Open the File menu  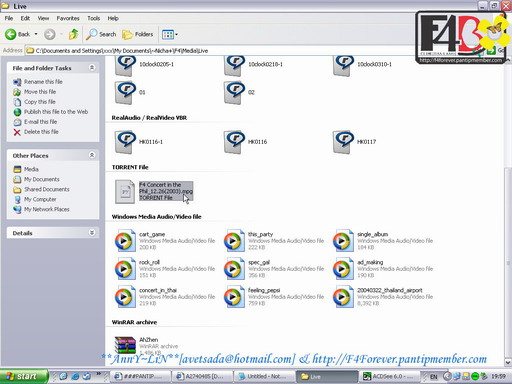tap(9, 18)
